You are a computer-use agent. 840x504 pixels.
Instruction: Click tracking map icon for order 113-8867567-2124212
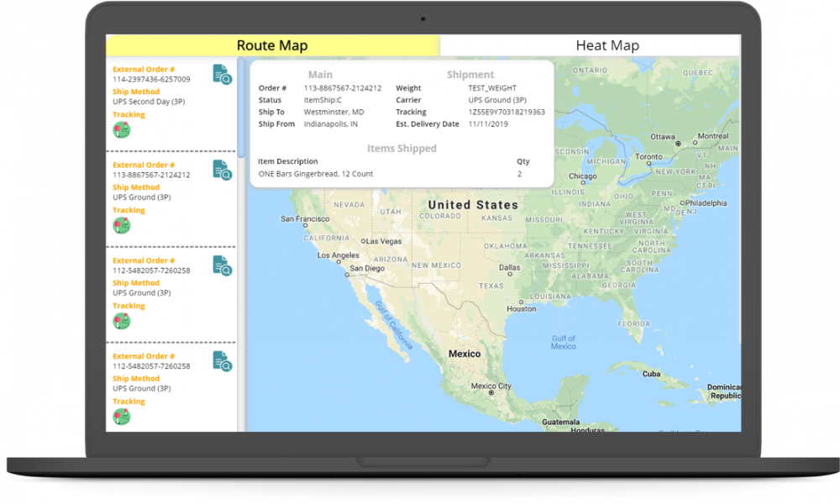(122, 225)
